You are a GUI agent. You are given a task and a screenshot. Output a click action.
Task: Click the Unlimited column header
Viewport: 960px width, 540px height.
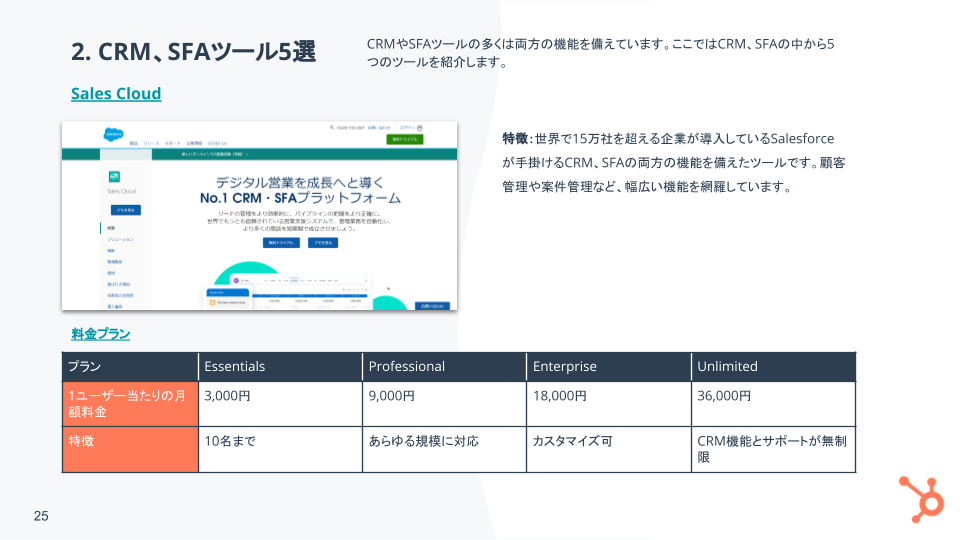coord(773,367)
